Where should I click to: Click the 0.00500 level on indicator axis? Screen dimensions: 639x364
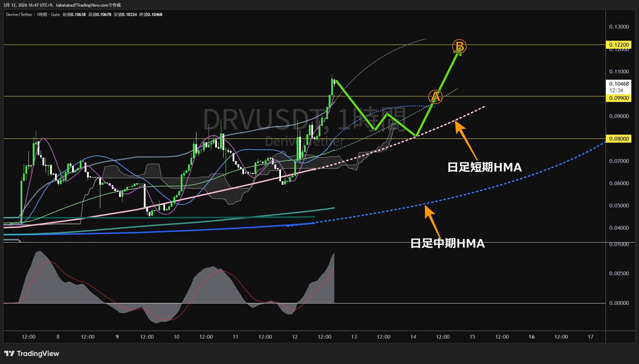[619, 274]
